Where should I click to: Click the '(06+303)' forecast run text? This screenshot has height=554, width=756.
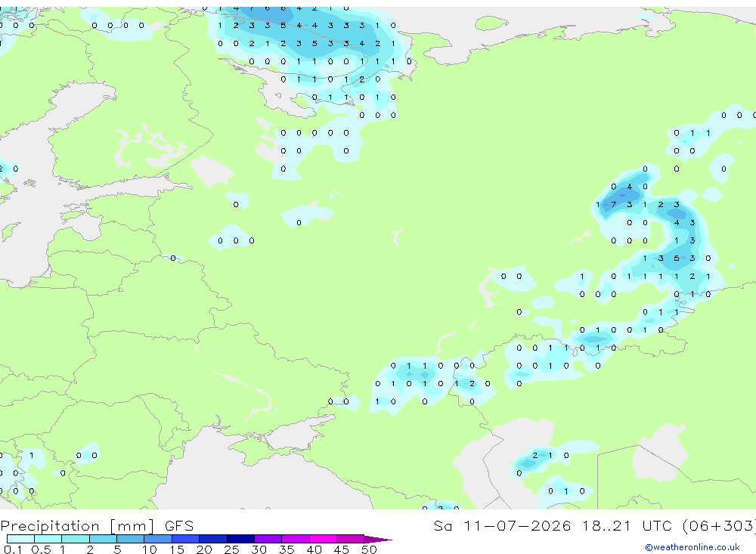pyautogui.click(x=719, y=525)
